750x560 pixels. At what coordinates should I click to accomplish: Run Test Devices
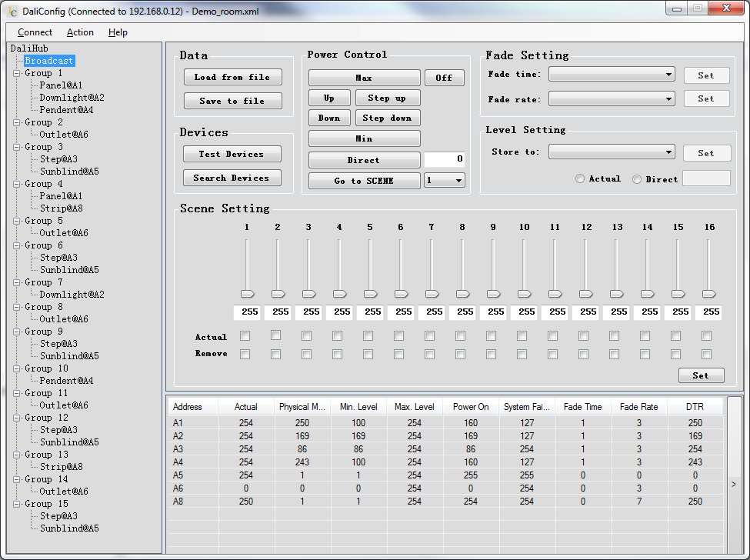coord(232,154)
